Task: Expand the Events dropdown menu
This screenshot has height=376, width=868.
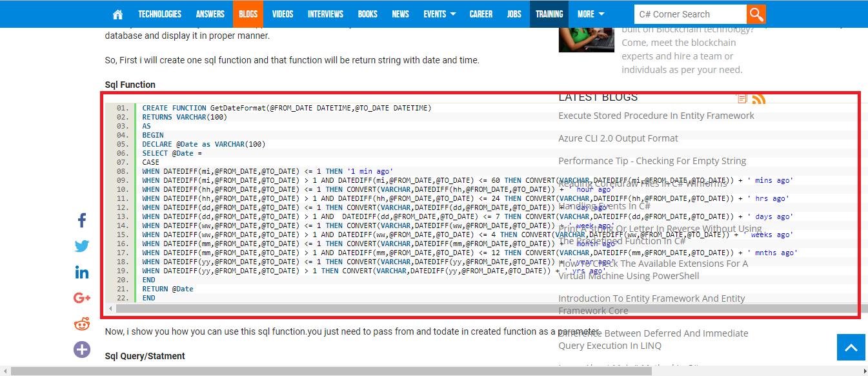Action: coord(439,14)
